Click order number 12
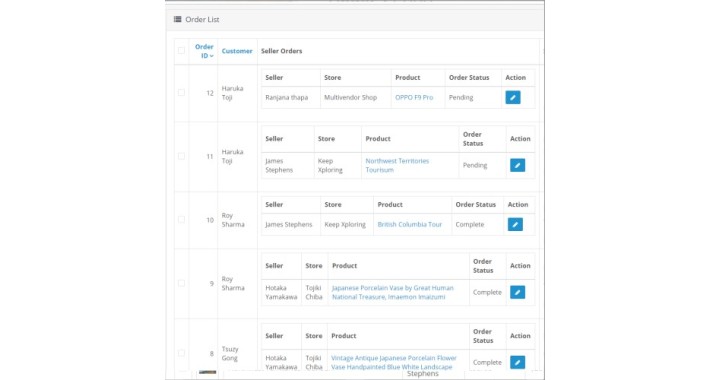 pos(210,93)
